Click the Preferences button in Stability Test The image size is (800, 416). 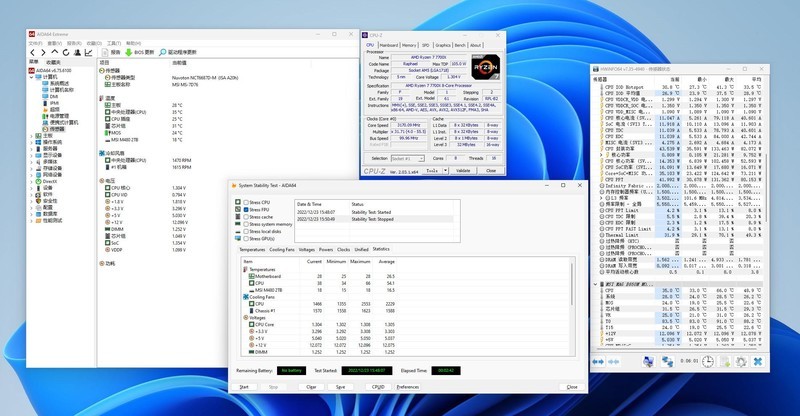408,387
